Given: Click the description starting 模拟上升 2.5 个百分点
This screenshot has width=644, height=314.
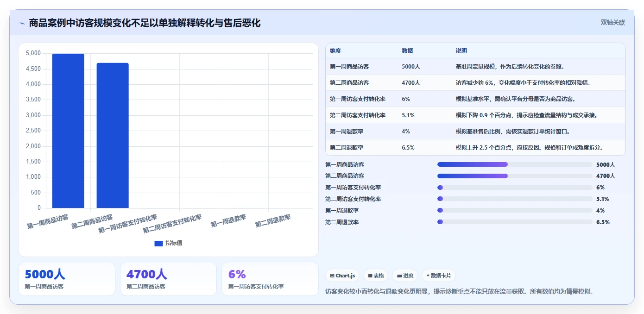Looking at the screenshot, I should [x=530, y=148].
